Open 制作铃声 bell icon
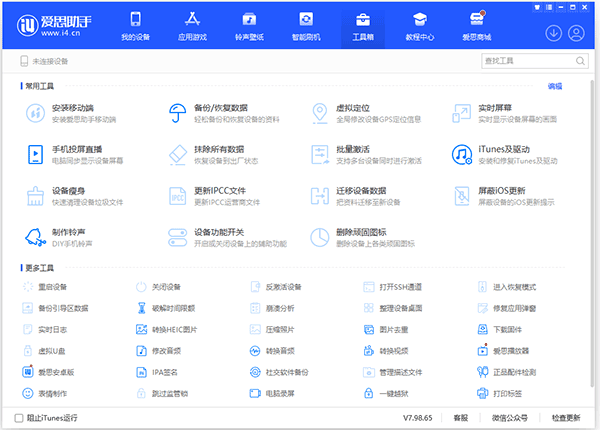This screenshot has height=430, width=600. (x=35, y=237)
